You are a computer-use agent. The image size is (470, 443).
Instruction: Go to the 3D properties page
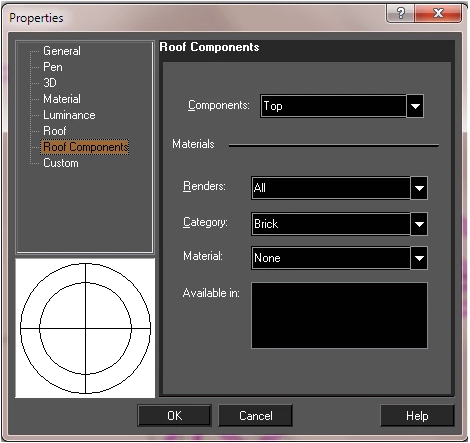pos(50,83)
